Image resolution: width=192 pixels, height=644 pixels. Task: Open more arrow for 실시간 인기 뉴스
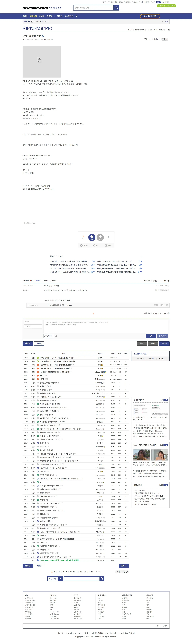pos(141,256)
